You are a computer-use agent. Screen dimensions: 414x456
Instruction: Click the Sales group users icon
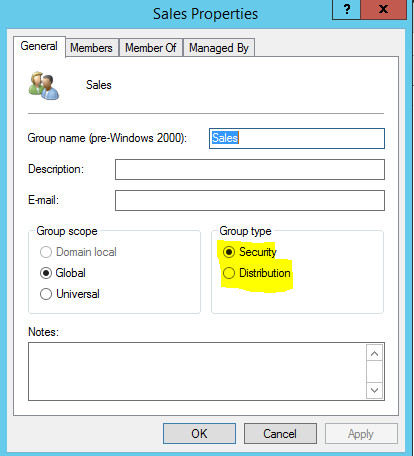[x=44, y=86]
